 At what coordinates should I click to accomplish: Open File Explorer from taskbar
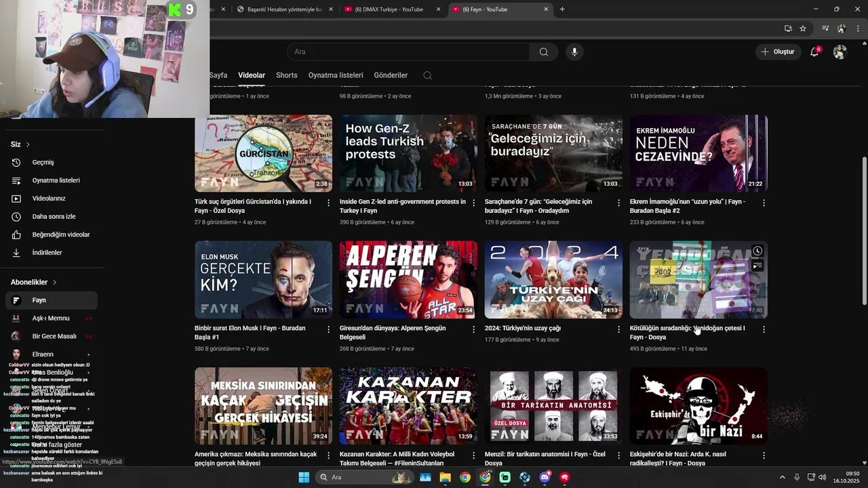click(445, 477)
